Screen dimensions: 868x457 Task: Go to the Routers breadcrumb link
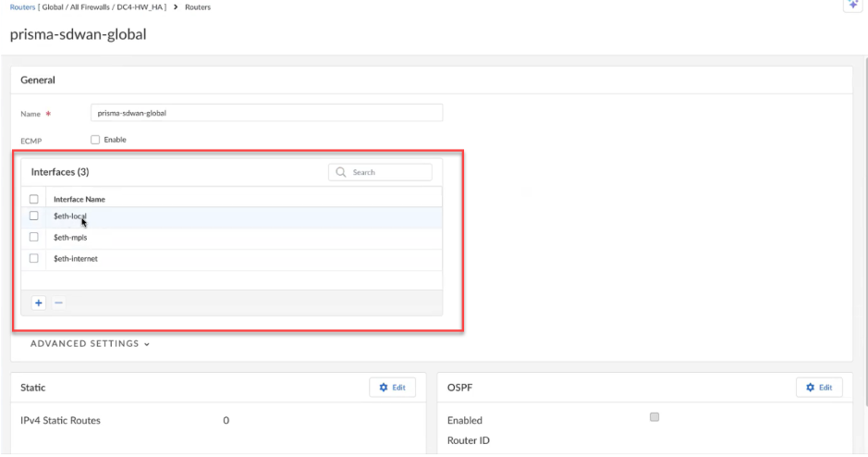(x=22, y=7)
